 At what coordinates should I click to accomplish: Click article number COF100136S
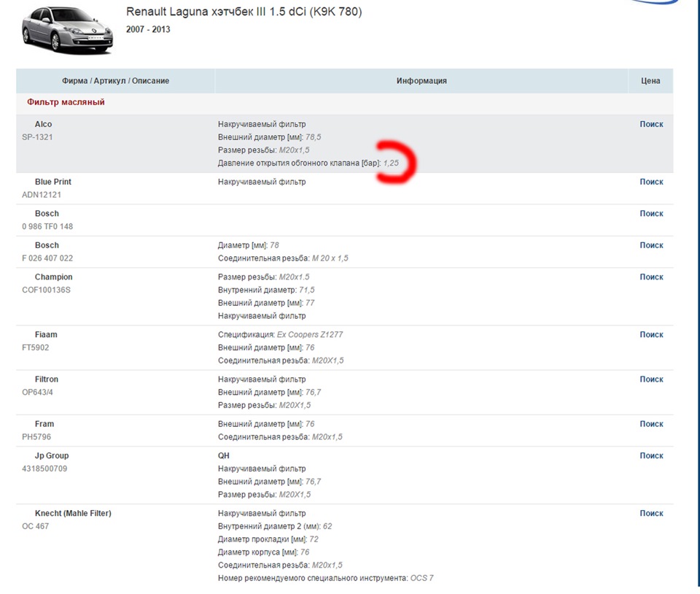click(x=47, y=290)
